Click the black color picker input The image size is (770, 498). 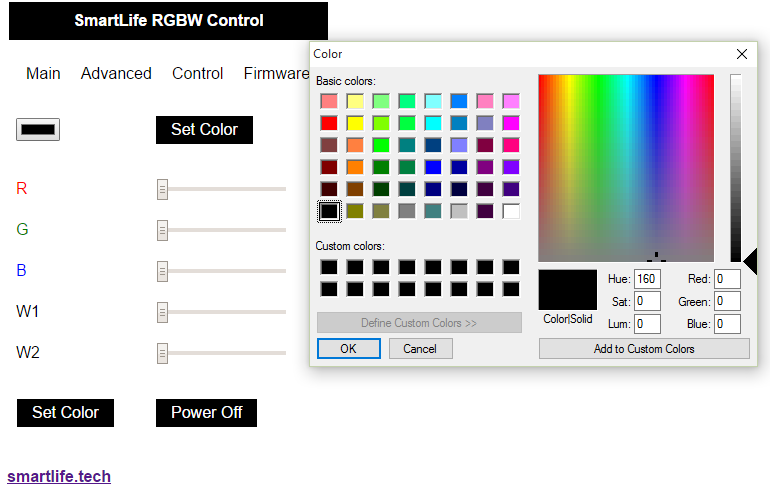pyautogui.click(x=38, y=130)
